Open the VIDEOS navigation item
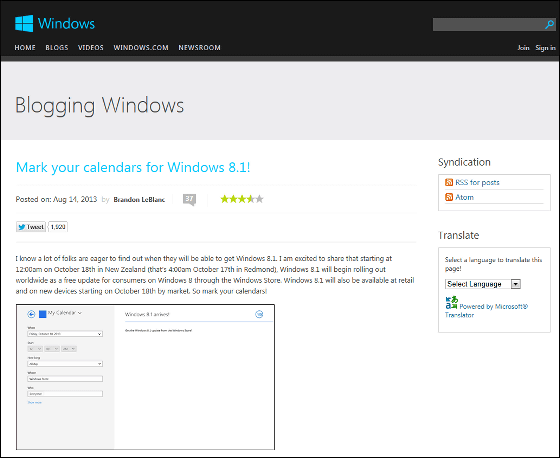The height and width of the screenshot is (458, 560). tap(91, 48)
